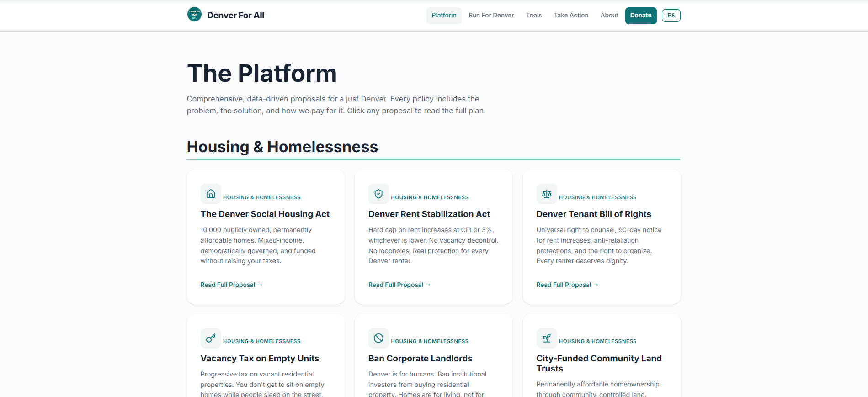Click the ban icon on the Corporate Landlords card

click(x=378, y=338)
